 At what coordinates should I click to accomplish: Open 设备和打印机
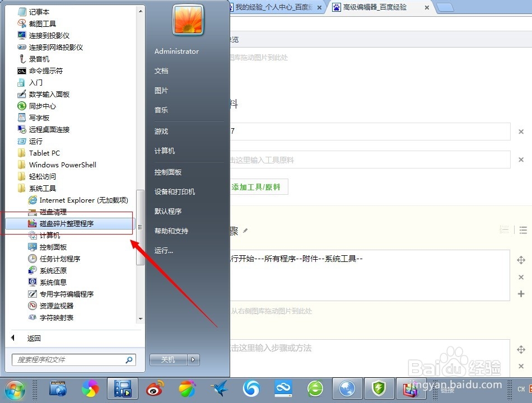[x=175, y=191]
